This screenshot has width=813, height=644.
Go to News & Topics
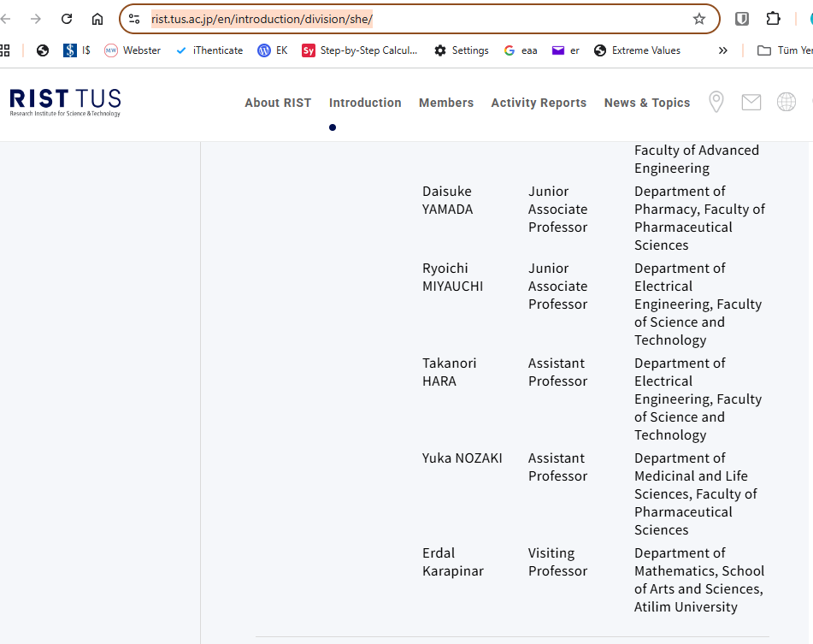pos(646,103)
